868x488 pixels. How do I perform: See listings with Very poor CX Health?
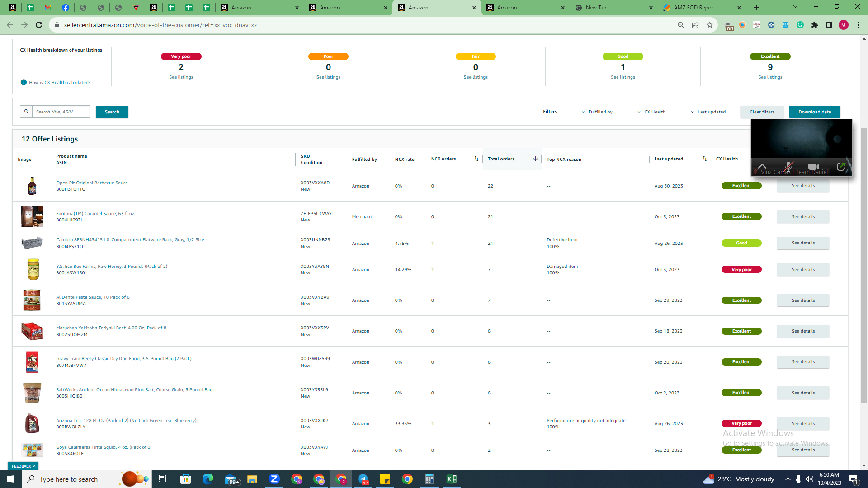coord(181,77)
